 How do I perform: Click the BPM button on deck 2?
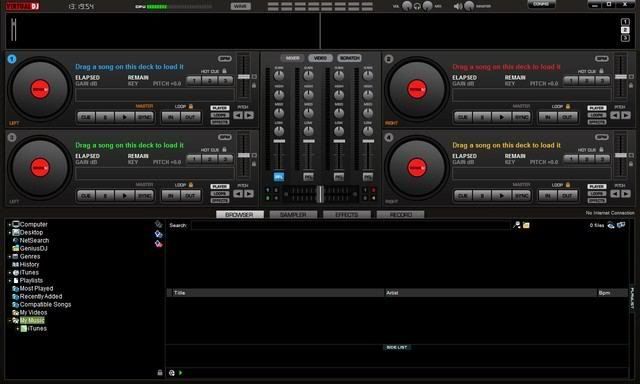click(x=602, y=58)
